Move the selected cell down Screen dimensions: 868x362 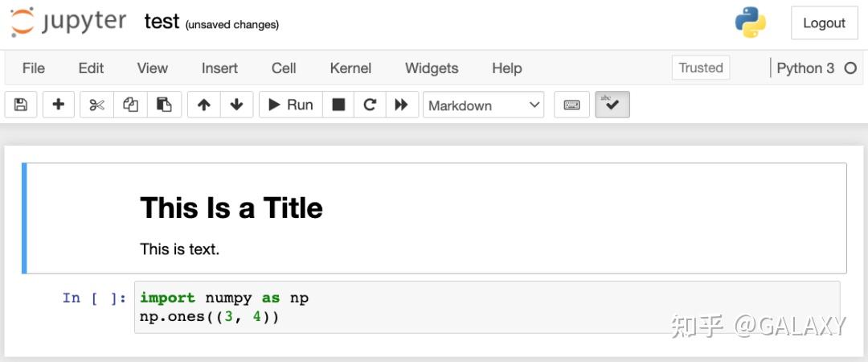coord(236,105)
